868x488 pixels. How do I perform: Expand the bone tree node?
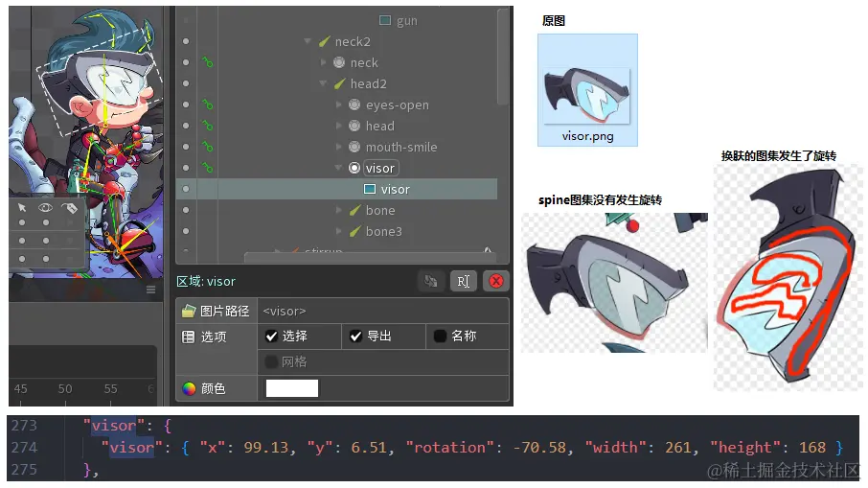tap(339, 210)
